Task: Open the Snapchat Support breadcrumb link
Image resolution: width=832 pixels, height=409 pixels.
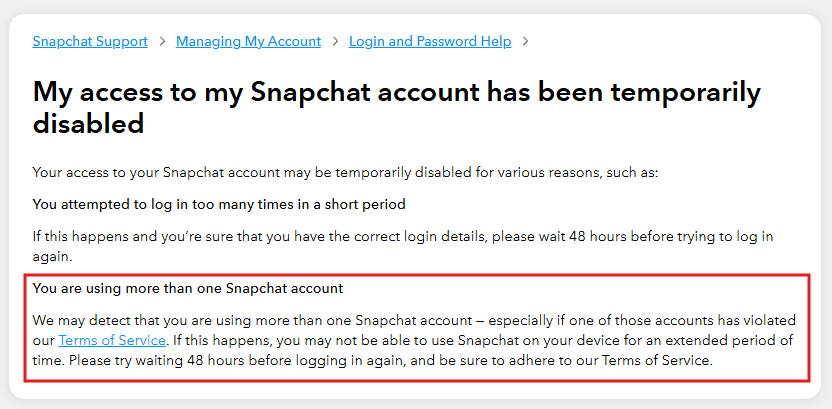Action: pyautogui.click(x=90, y=41)
